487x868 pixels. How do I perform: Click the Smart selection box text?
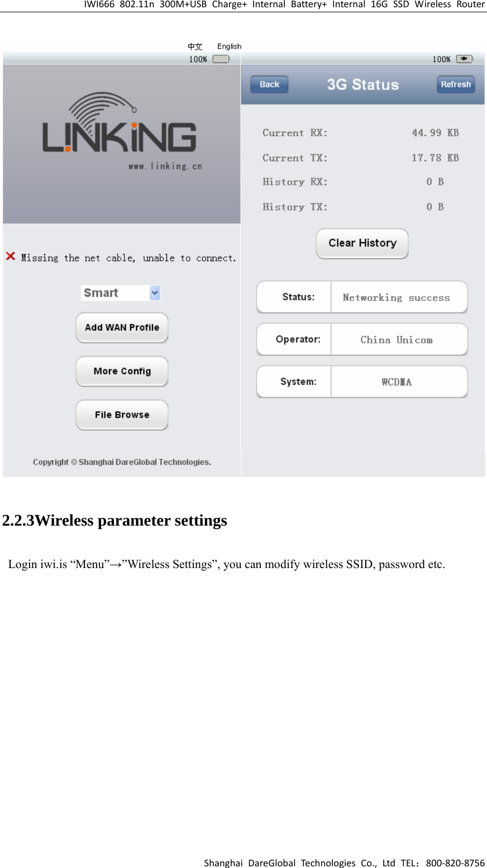coord(101,293)
